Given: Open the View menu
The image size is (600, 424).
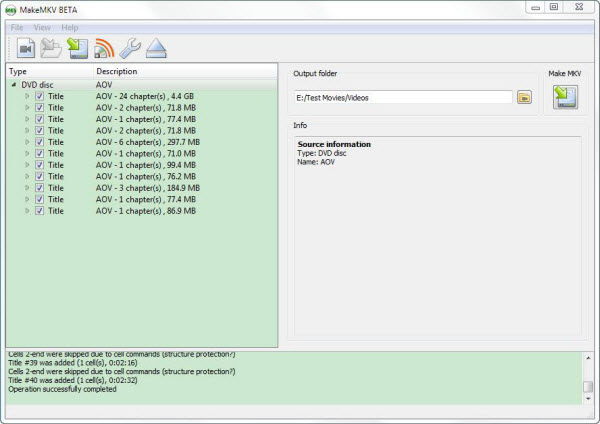Looking at the screenshot, I should coord(42,27).
